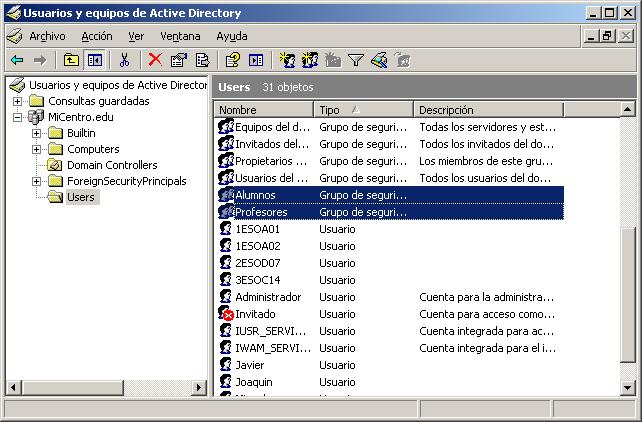The height and width of the screenshot is (422, 642).
Task: Collapse the MiCentro.edu domain node
Action: tap(18, 117)
